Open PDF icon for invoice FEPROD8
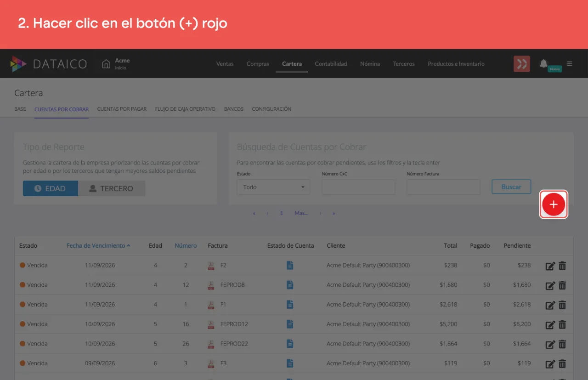Viewport: 588px width, 380px height. pos(211,285)
